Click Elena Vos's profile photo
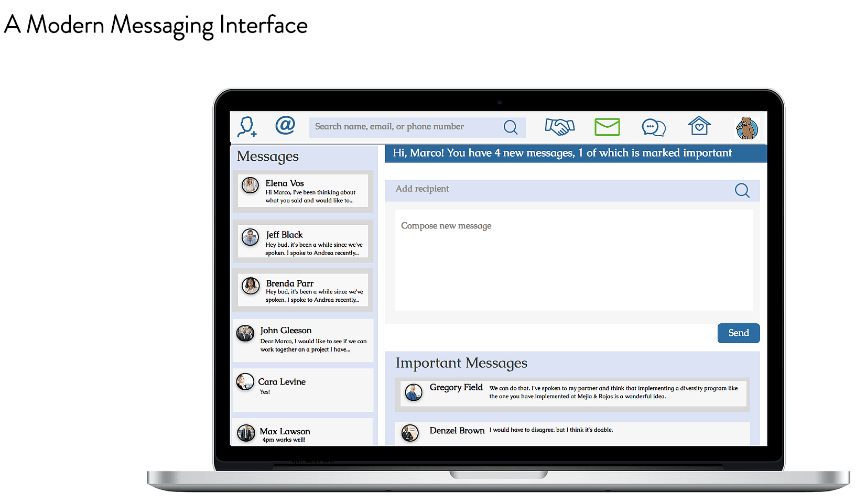Viewport: 866px width, 504px height. [250, 185]
